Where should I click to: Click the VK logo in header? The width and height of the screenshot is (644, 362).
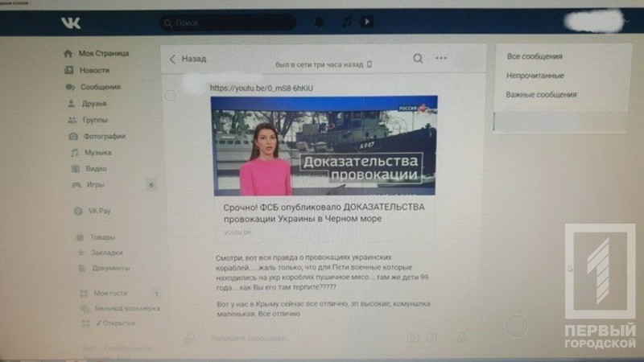(70, 23)
